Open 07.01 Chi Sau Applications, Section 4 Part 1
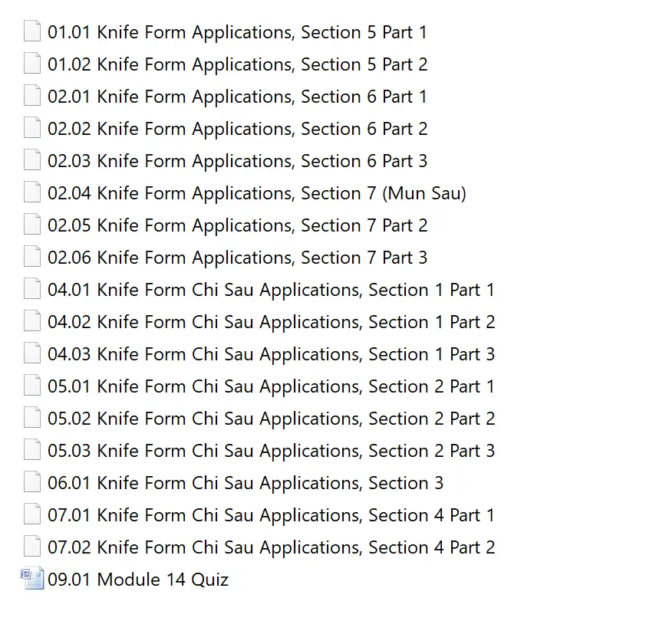Screen dimensions: 669x644 point(271,515)
